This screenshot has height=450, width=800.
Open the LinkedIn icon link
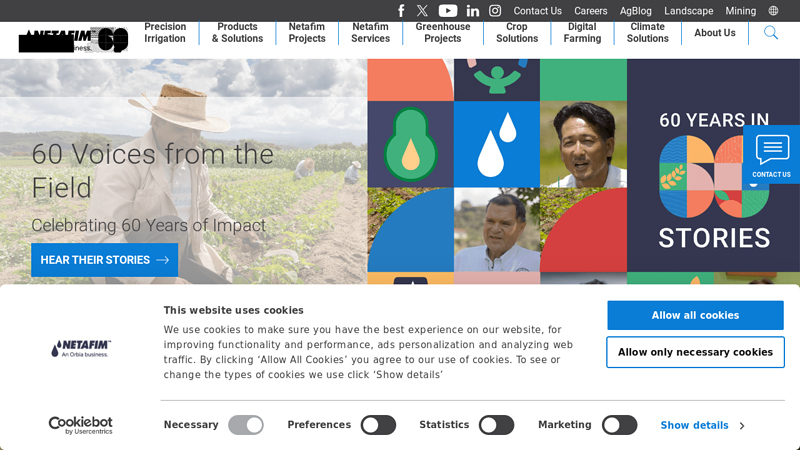[473, 11]
